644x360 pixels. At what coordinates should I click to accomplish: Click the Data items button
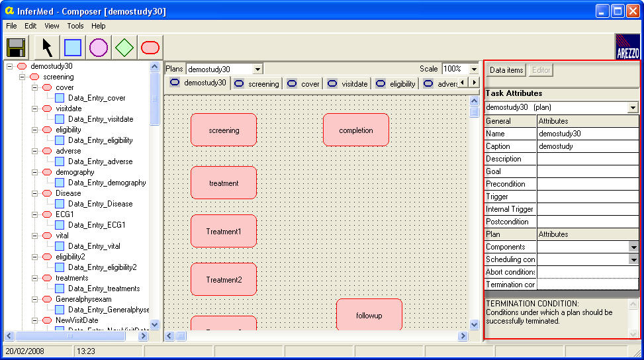click(x=506, y=70)
